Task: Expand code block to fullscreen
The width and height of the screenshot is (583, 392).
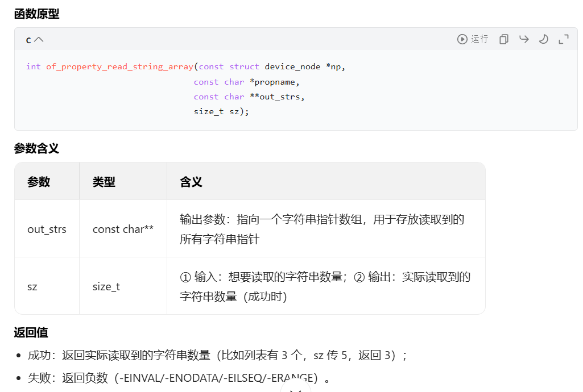Action: (564, 39)
